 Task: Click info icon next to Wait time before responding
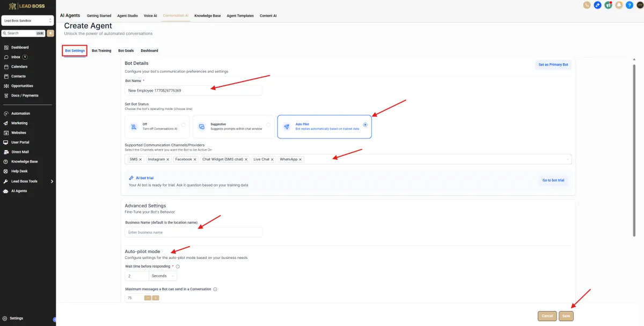pyautogui.click(x=178, y=266)
